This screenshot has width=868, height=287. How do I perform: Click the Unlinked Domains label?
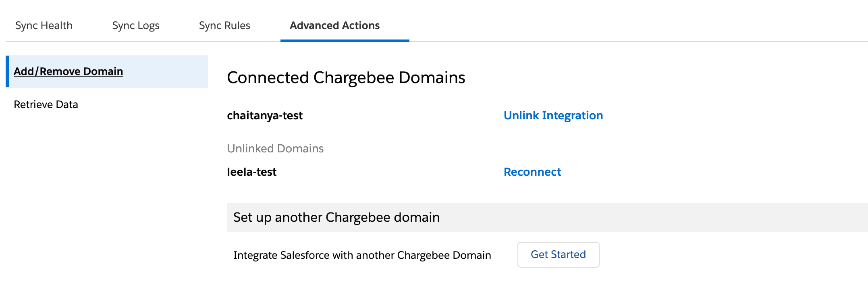coord(275,148)
